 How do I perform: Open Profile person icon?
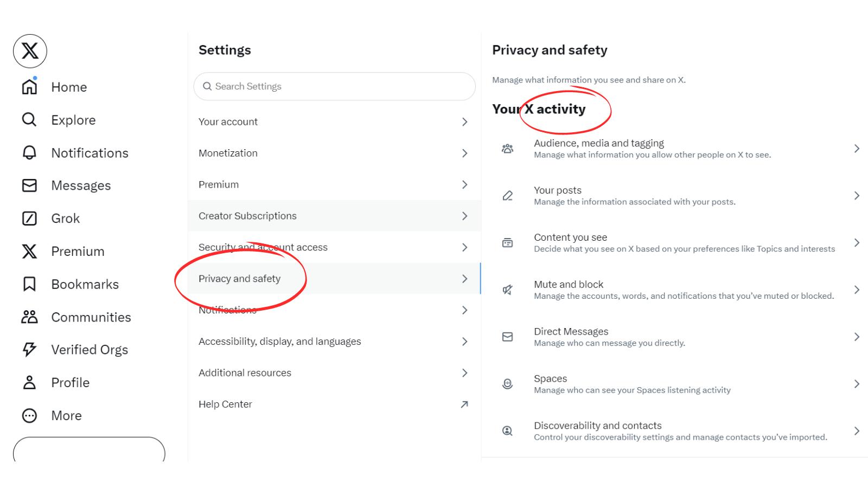click(x=29, y=383)
